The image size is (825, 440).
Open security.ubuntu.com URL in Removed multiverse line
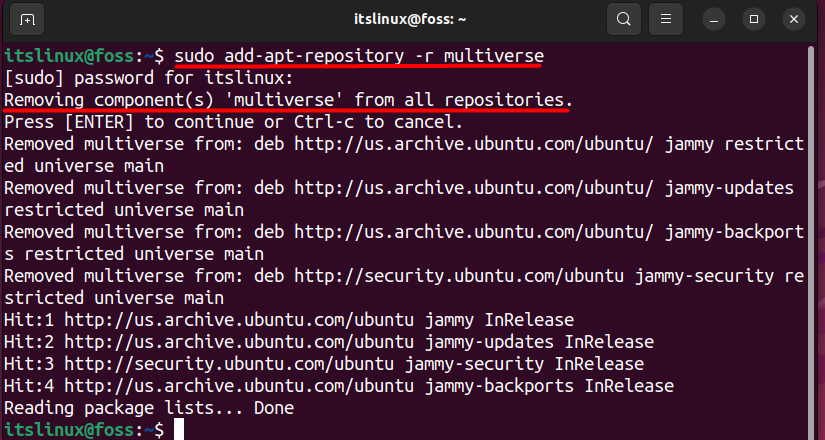tap(459, 276)
